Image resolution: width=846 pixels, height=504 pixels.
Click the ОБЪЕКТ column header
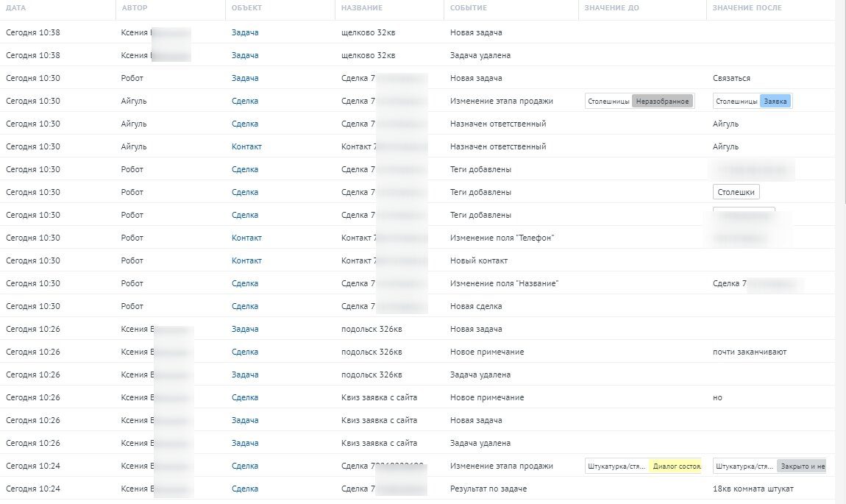tap(246, 8)
